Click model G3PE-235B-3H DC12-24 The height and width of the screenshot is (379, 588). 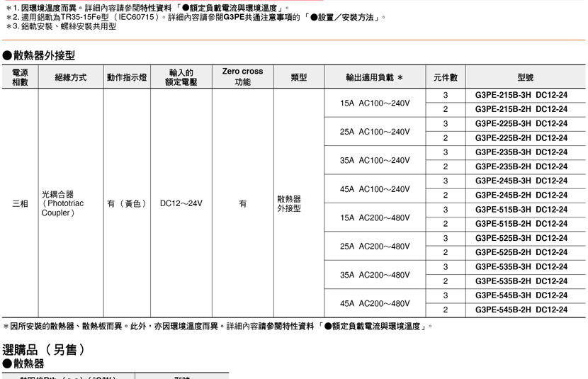tap(521, 152)
